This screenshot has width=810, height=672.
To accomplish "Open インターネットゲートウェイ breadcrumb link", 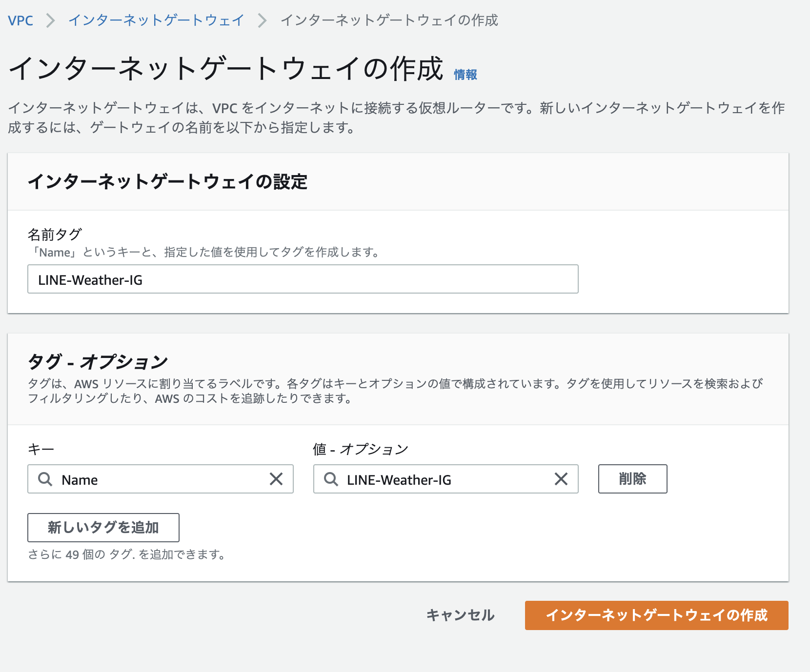I will coord(156,21).
